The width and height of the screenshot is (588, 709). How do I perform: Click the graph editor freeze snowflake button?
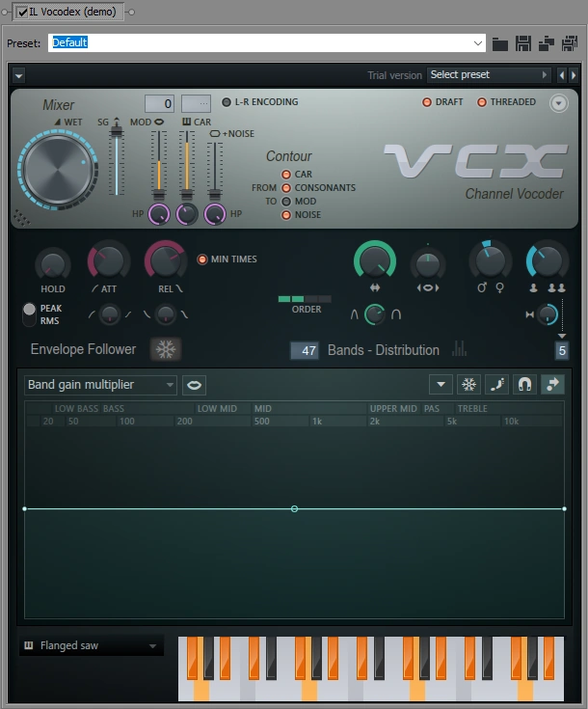click(468, 385)
